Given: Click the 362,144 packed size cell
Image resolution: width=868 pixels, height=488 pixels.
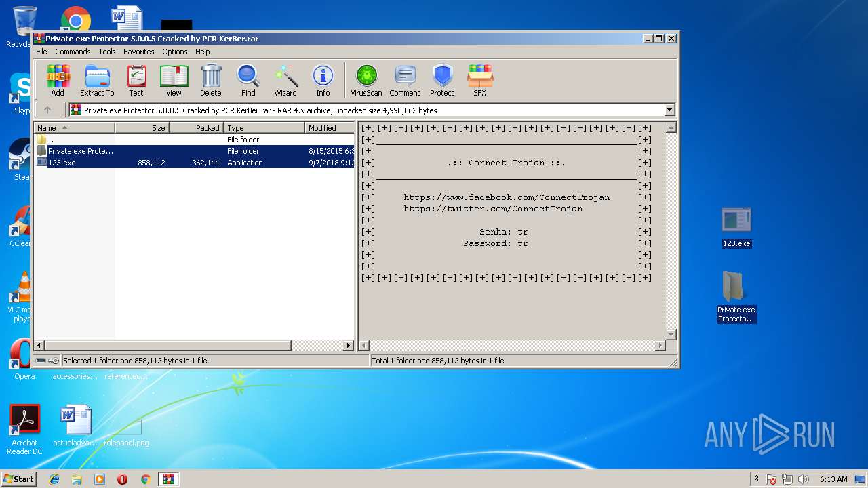Looking at the screenshot, I should coord(205,163).
